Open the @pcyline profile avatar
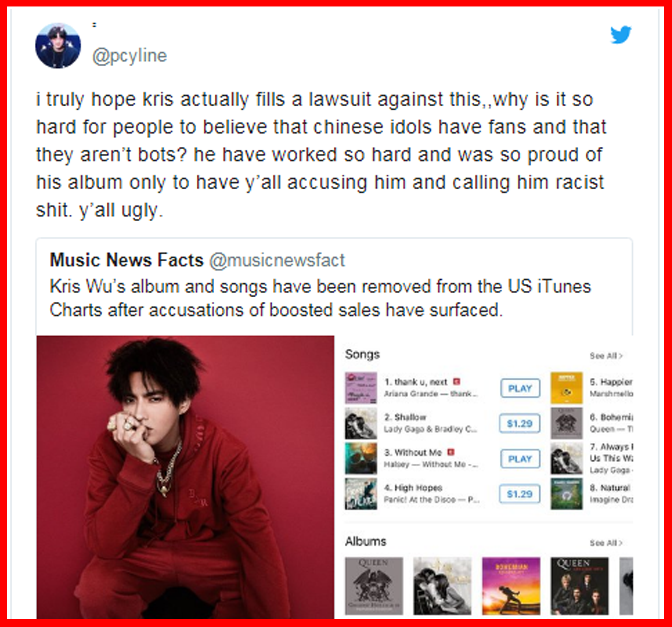The image size is (672, 627). (x=58, y=46)
